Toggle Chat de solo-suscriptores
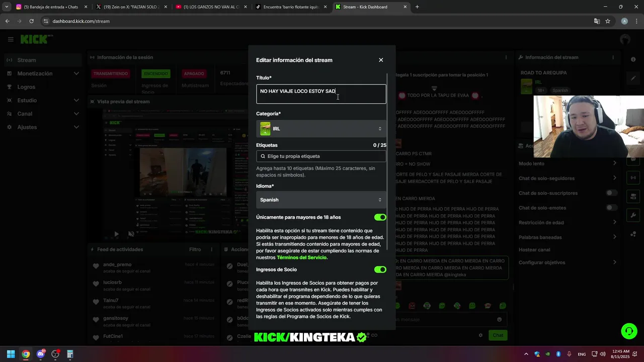This screenshot has width=644, height=362. [611, 193]
